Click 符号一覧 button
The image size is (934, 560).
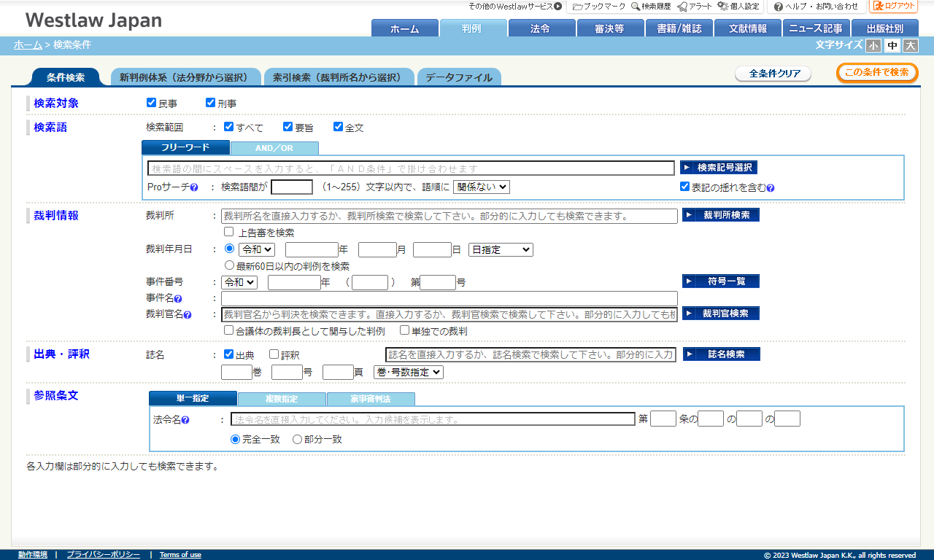click(721, 281)
